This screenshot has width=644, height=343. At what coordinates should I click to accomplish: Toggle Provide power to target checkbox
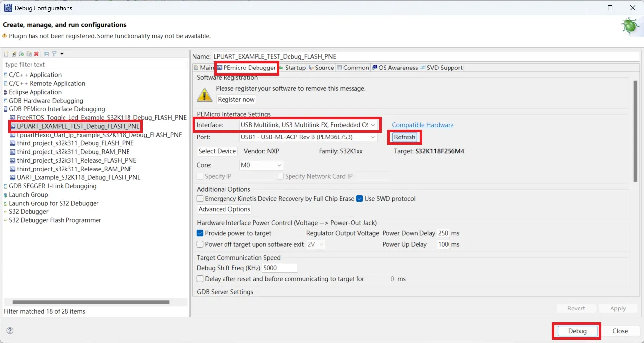point(200,233)
